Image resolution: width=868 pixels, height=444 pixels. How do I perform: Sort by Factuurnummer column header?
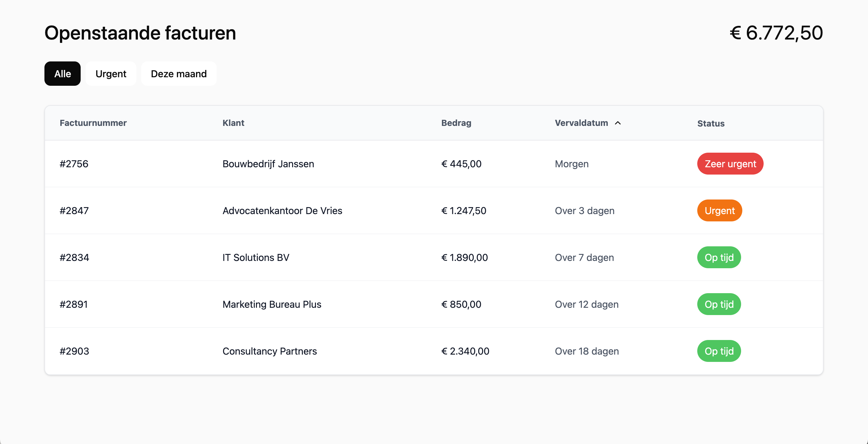tap(93, 123)
